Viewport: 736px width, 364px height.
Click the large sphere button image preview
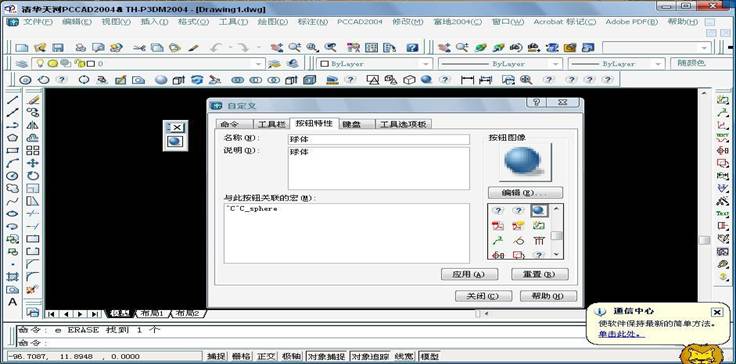[x=525, y=162]
